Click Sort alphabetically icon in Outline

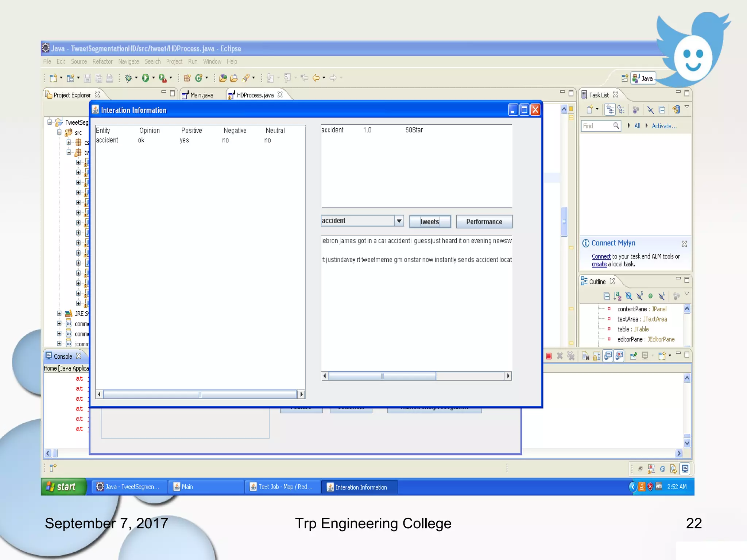pyautogui.click(x=617, y=296)
